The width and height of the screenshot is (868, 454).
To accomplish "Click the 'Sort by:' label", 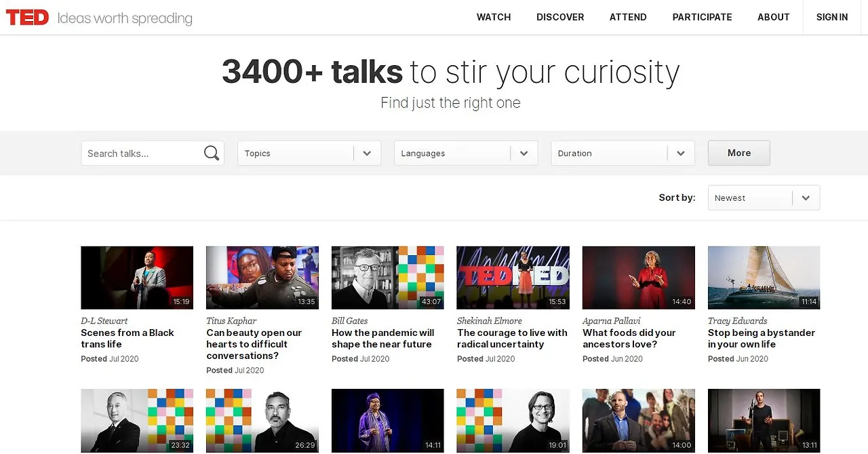I will [677, 197].
